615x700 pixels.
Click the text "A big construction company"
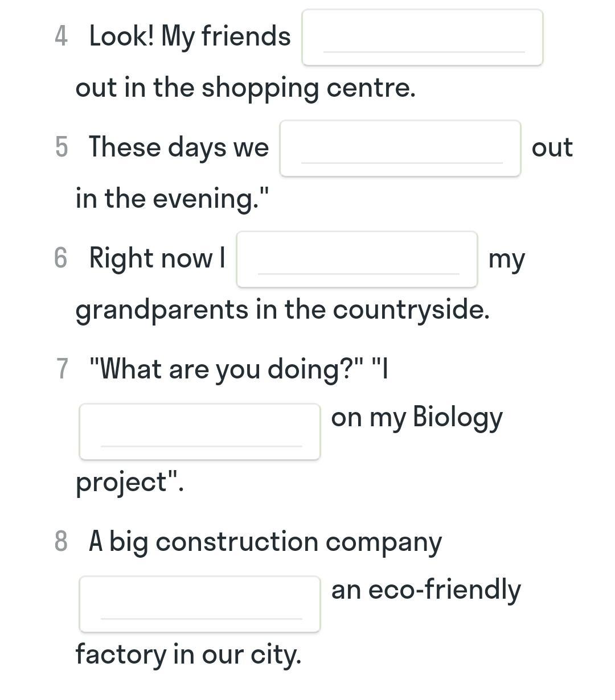point(265,541)
